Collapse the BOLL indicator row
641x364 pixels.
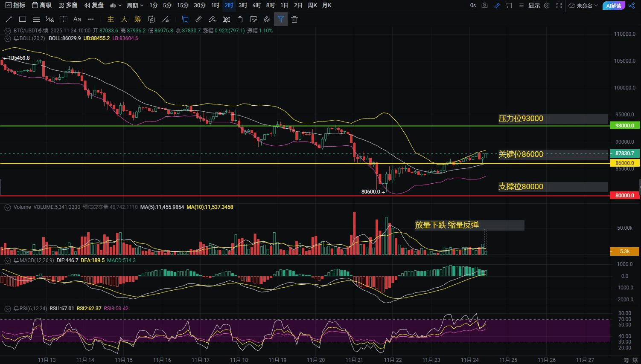tap(8, 38)
